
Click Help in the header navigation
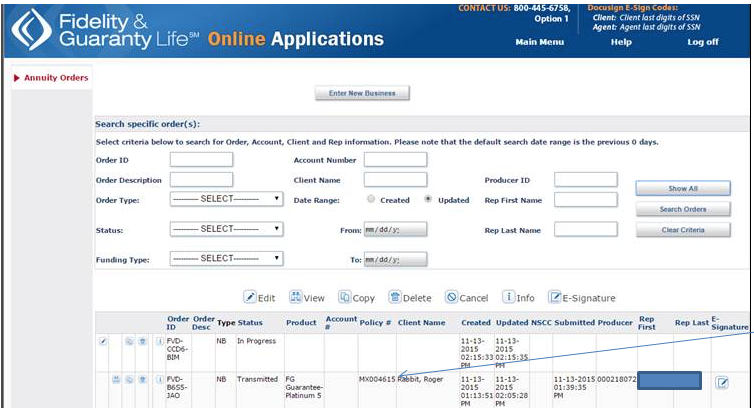click(621, 42)
